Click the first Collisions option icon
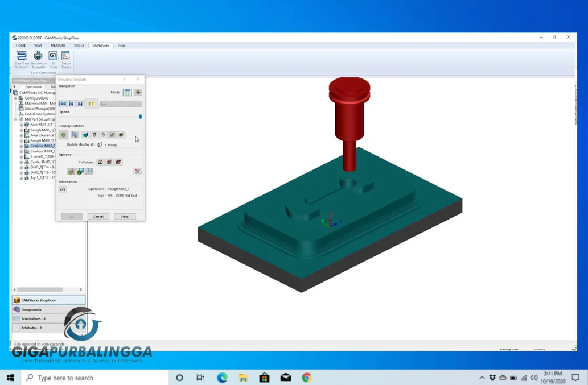The height and width of the screenshot is (385, 588). pos(100,162)
